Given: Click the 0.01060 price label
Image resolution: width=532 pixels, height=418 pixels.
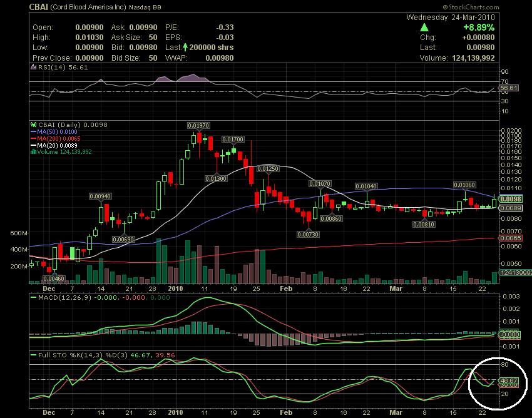Looking at the screenshot, I should 465,185.
